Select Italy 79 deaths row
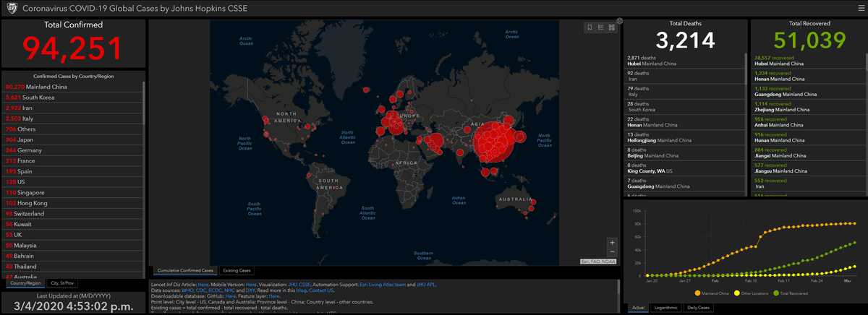Viewport: 868px width, 315px height. (x=683, y=92)
